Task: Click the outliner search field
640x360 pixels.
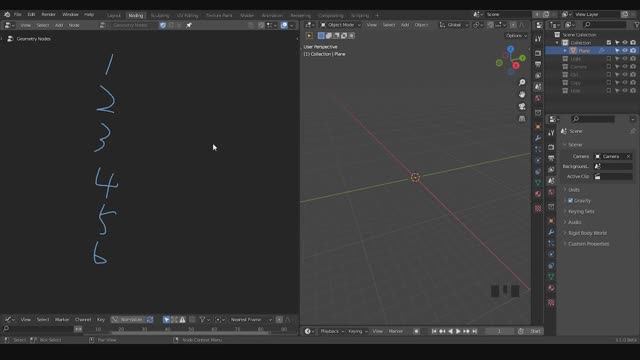Action: pos(605,25)
